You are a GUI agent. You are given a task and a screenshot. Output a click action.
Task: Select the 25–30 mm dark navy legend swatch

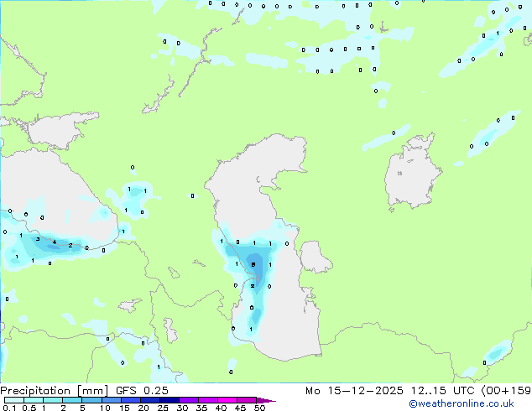(x=172, y=400)
